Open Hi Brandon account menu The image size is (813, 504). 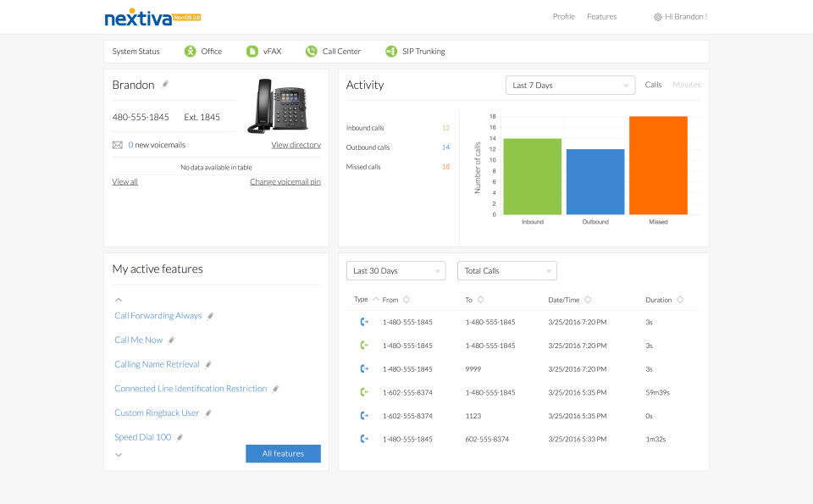tap(686, 17)
